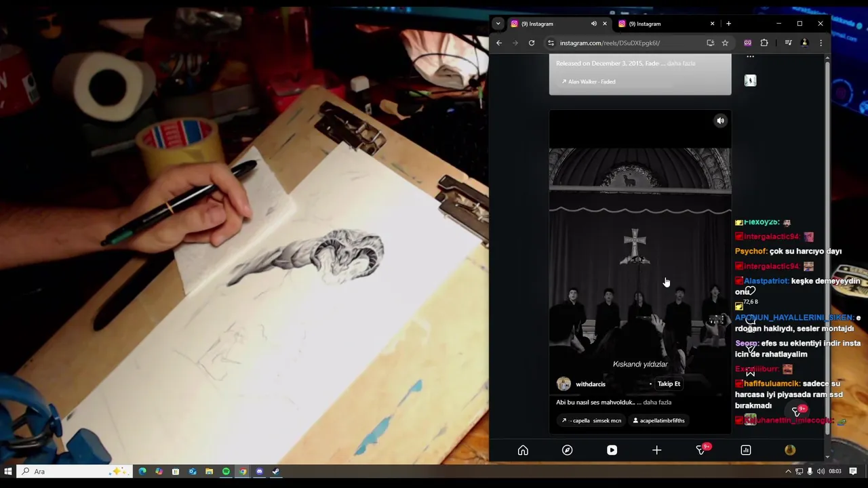Open the acapellatimbrfifths tagged account chip
Screen dimensions: 868x488
[658, 420]
